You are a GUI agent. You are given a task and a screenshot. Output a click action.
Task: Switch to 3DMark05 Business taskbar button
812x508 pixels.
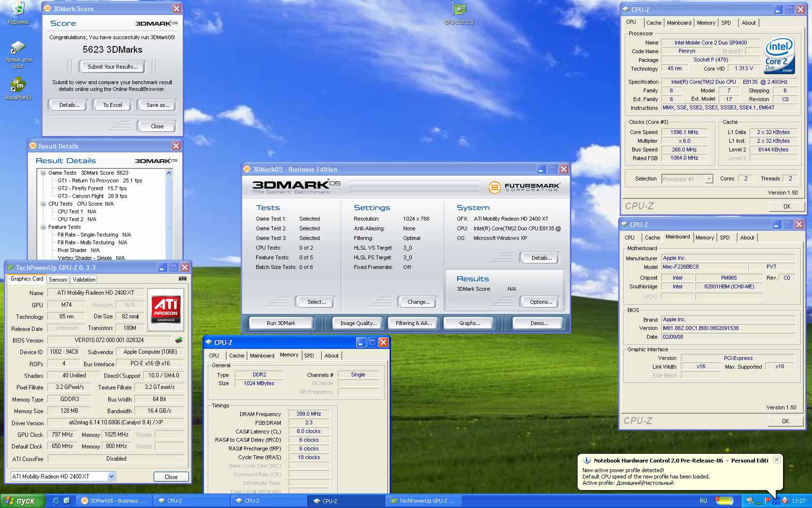pos(114,501)
